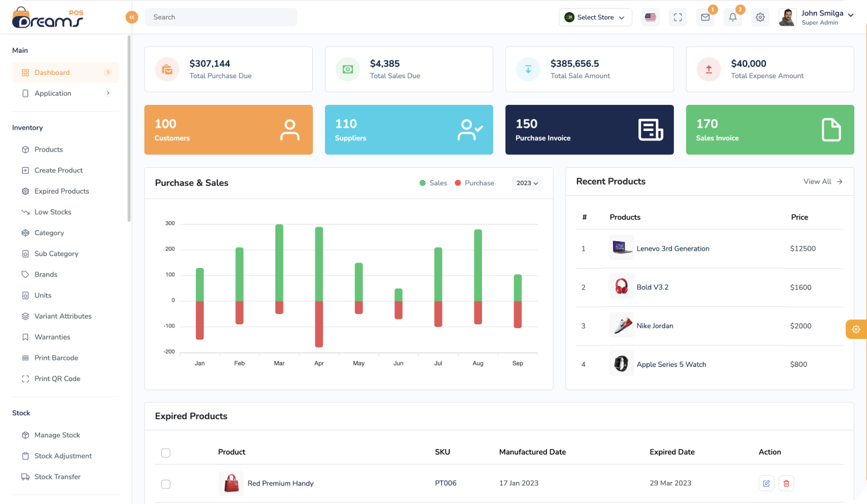Click into the Search field
This screenshot has height=504, width=867.
tap(221, 17)
